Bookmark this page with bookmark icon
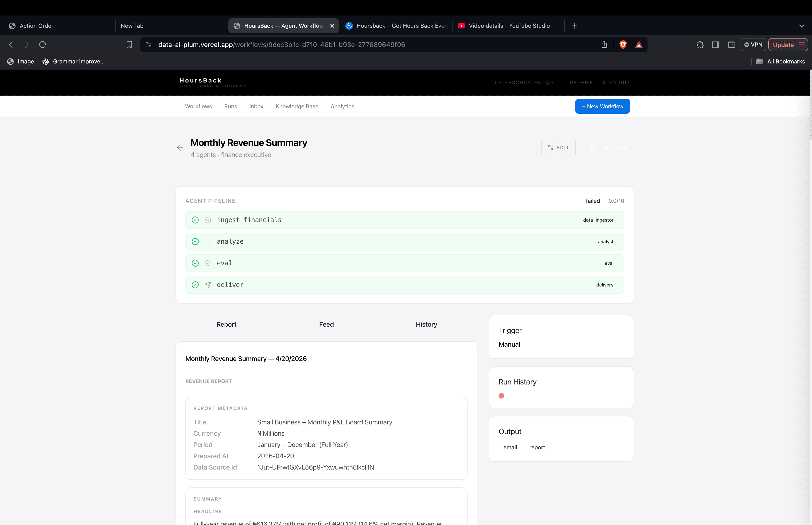This screenshot has width=812, height=525. click(129, 45)
